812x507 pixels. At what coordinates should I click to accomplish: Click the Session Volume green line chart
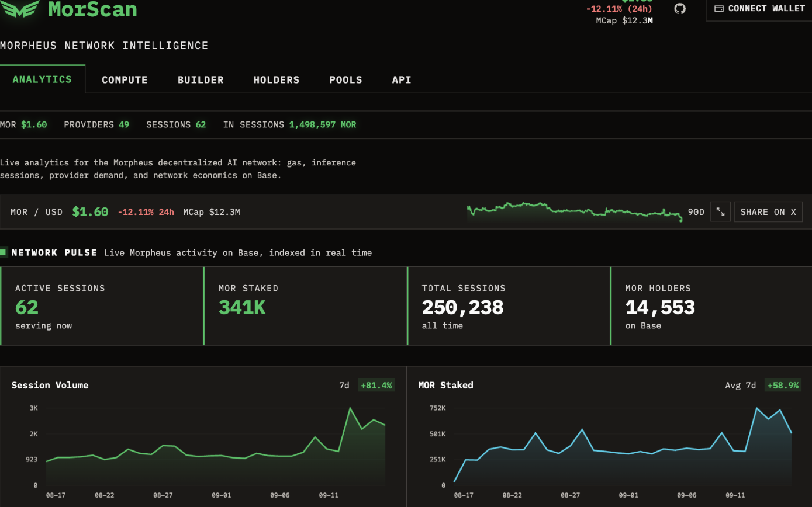216,447
